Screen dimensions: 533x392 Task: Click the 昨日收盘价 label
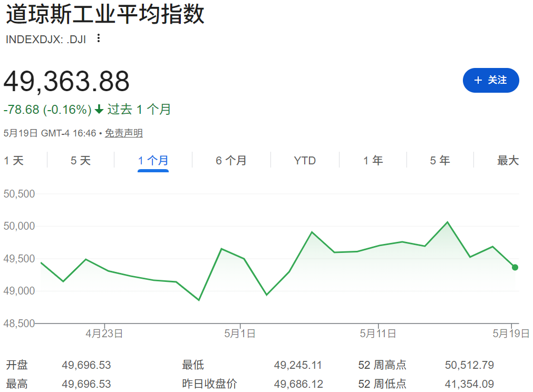pyautogui.click(x=209, y=384)
